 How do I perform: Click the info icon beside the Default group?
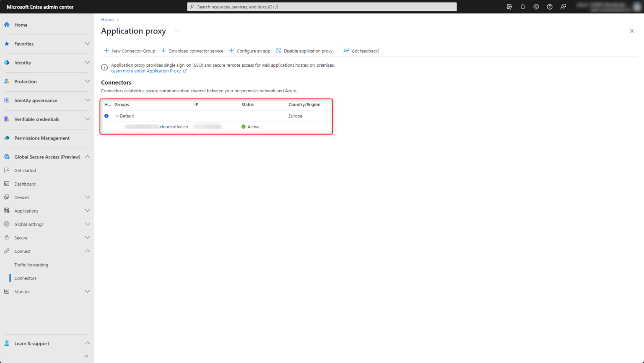tap(106, 116)
